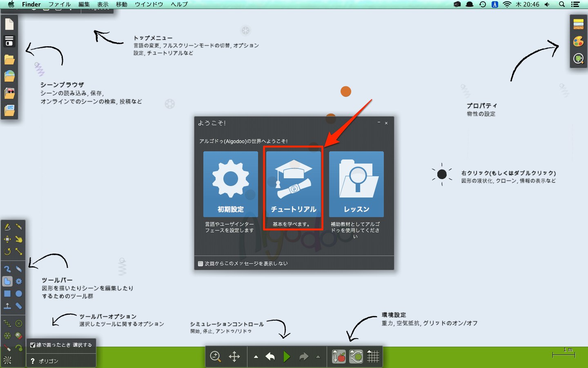Open Spotlight search in the menu bar

click(562, 4)
